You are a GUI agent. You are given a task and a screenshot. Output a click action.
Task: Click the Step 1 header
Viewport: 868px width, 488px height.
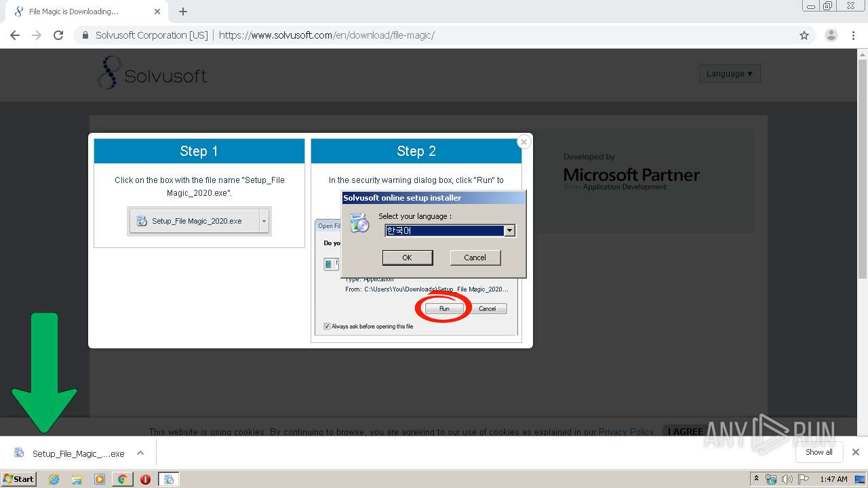[199, 151]
